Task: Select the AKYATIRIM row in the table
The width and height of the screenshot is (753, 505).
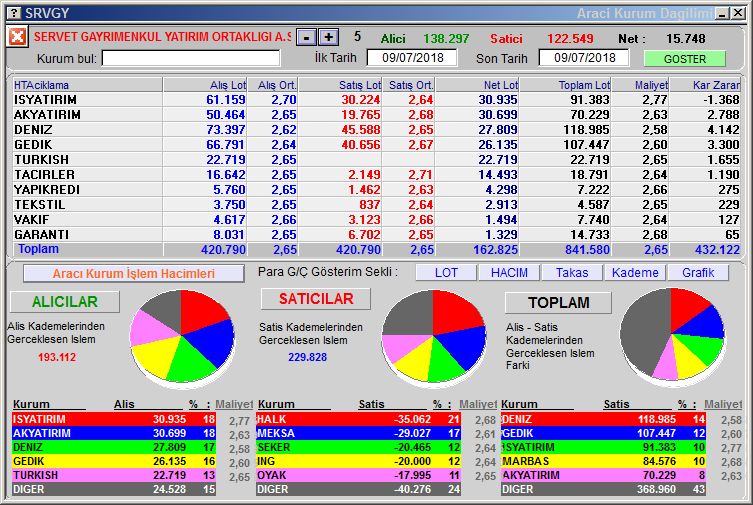Action: tap(376, 115)
